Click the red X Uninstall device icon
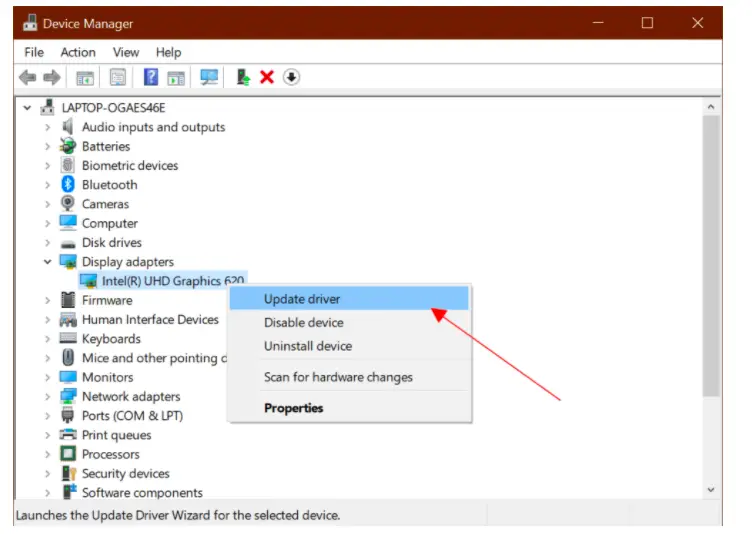 pyautogui.click(x=267, y=77)
